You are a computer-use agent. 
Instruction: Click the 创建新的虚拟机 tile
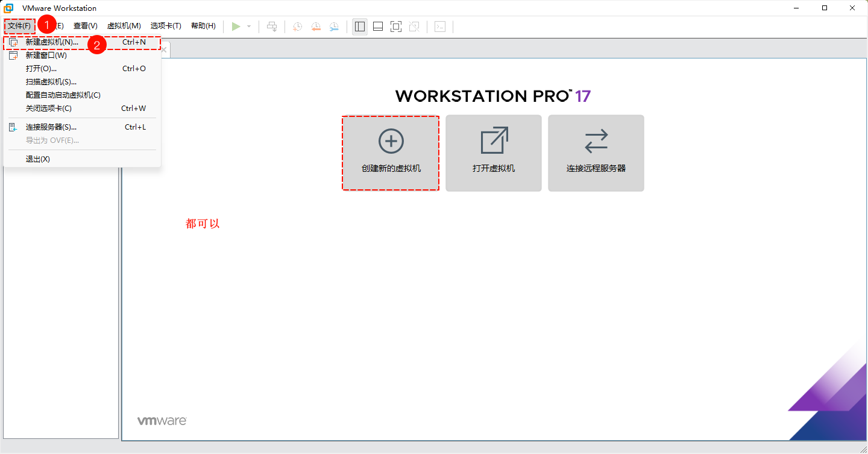pyautogui.click(x=391, y=153)
